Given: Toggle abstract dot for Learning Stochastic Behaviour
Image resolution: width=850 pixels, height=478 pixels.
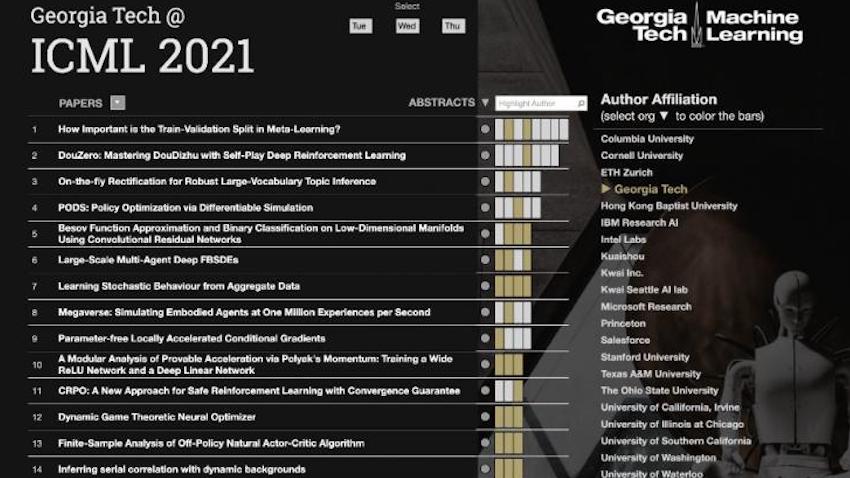Looking at the screenshot, I should coord(485,286).
